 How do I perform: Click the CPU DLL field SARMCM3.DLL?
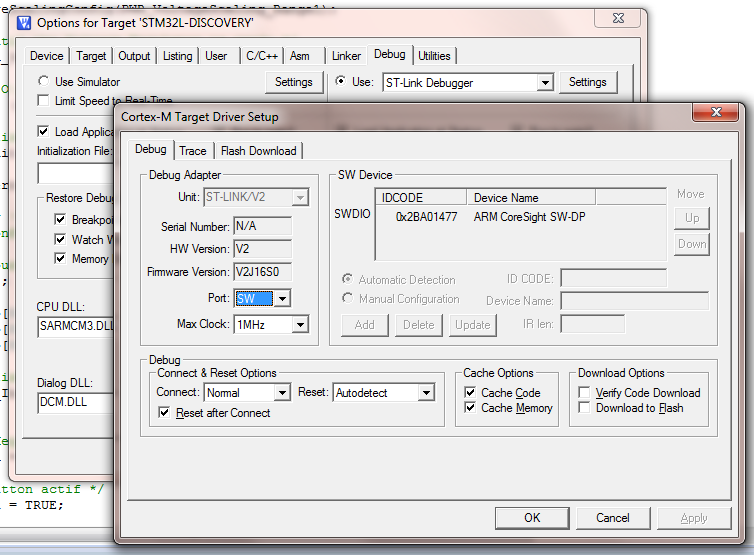click(76, 327)
